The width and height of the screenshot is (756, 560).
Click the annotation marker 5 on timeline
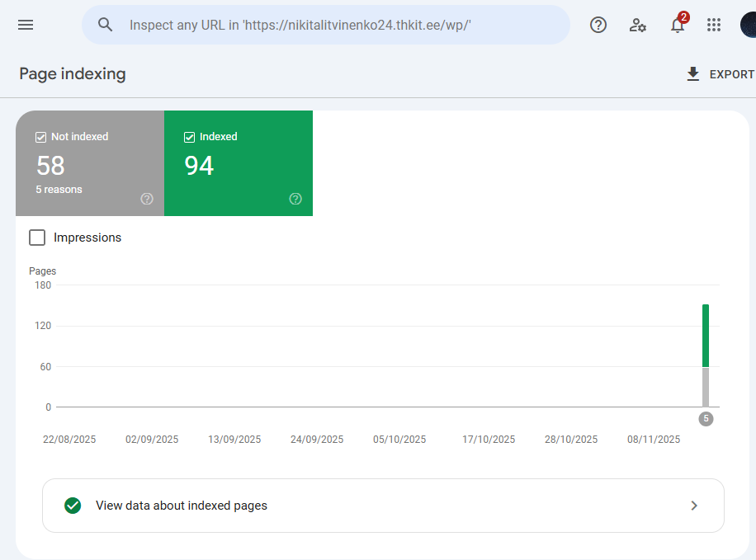tap(706, 419)
